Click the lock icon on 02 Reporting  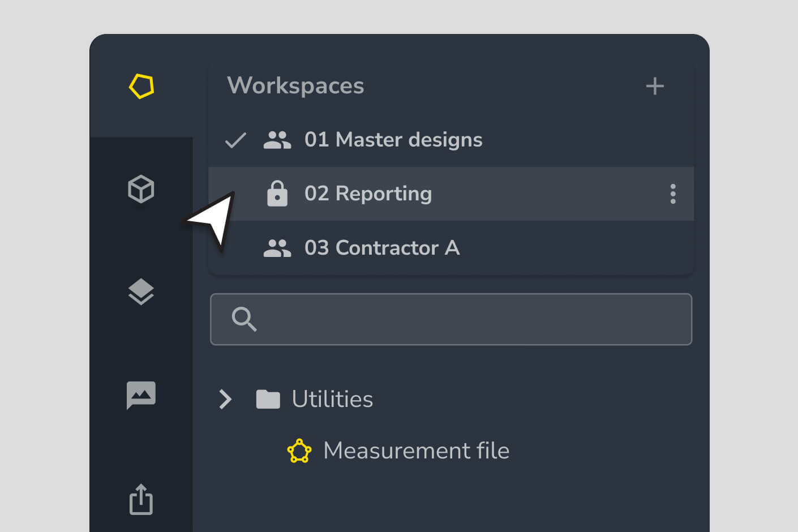(x=278, y=194)
